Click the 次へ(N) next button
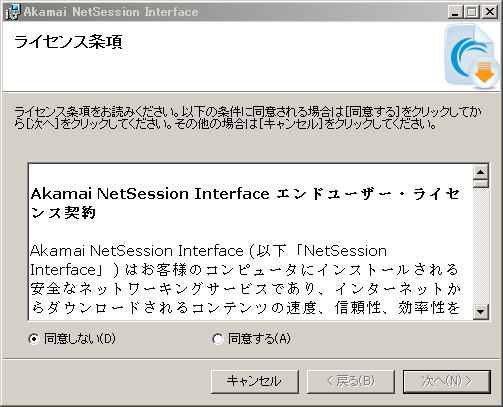The image size is (503, 407). click(x=447, y=381)
